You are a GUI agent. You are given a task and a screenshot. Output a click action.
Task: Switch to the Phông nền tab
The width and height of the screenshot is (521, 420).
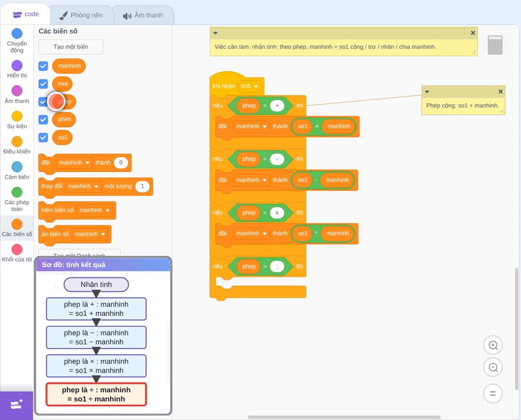coord(81,15)
